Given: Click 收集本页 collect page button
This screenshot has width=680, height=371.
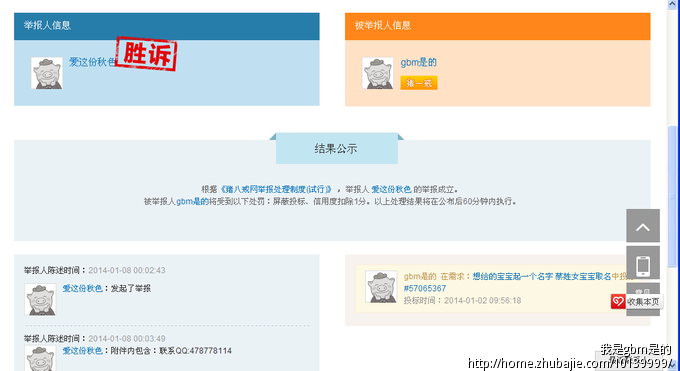Looking at the screenshot, I should [644, 302].
